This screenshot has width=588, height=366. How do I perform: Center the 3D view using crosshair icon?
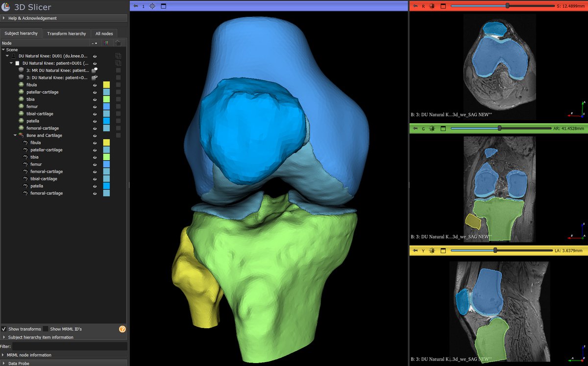point(152,6)
